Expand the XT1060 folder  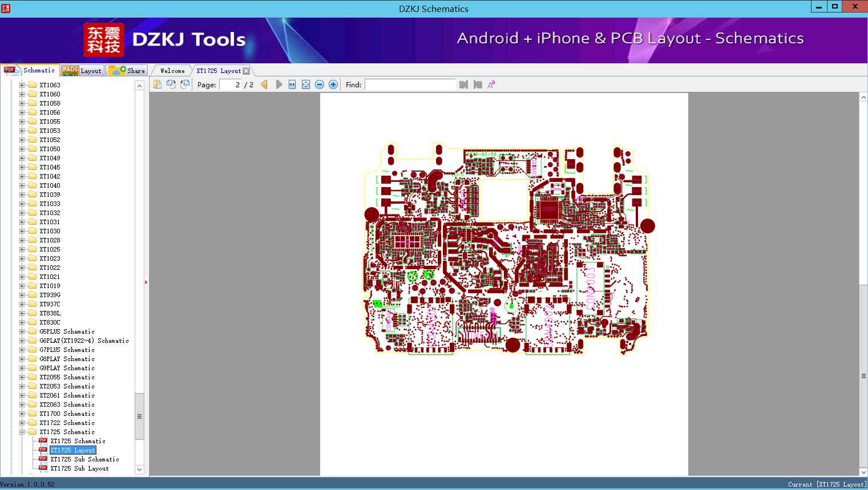(x=22, y=94)
